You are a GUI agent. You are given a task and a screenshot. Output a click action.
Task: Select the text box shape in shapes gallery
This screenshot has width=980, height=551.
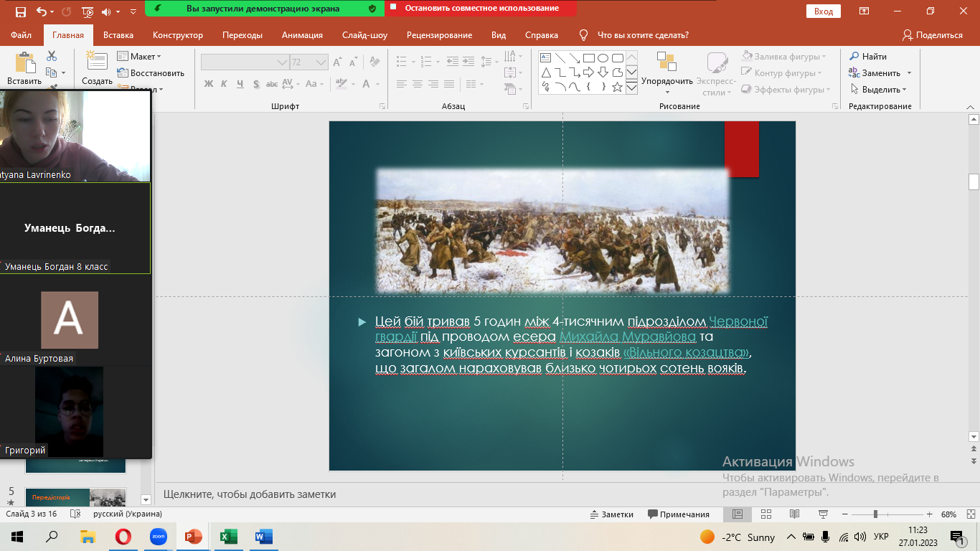[x=545, y=58]
